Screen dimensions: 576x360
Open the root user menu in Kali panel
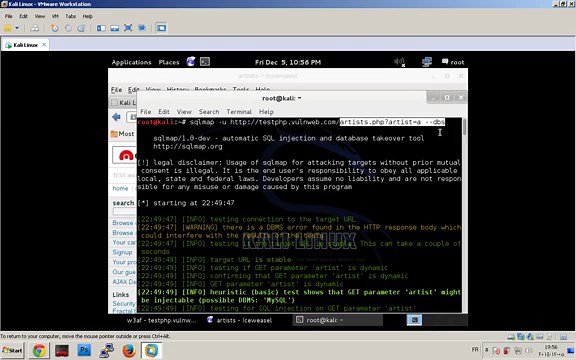coord(453,62)
